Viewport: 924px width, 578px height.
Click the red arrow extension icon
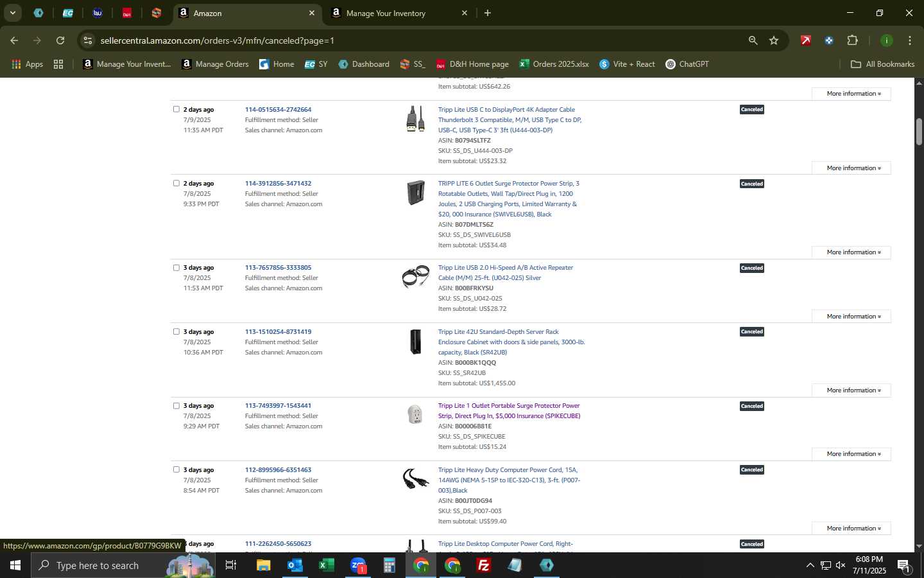click(x=806, y=40)
